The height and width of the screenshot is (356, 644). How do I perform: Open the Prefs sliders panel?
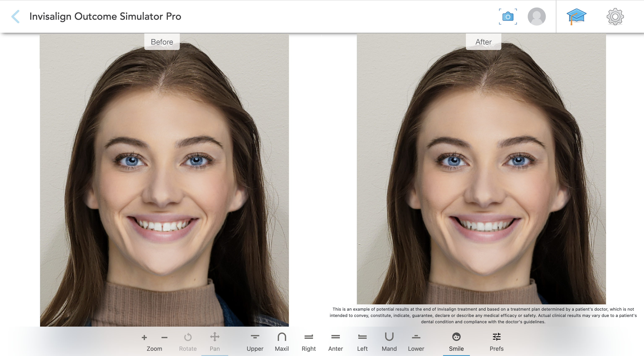497,342
